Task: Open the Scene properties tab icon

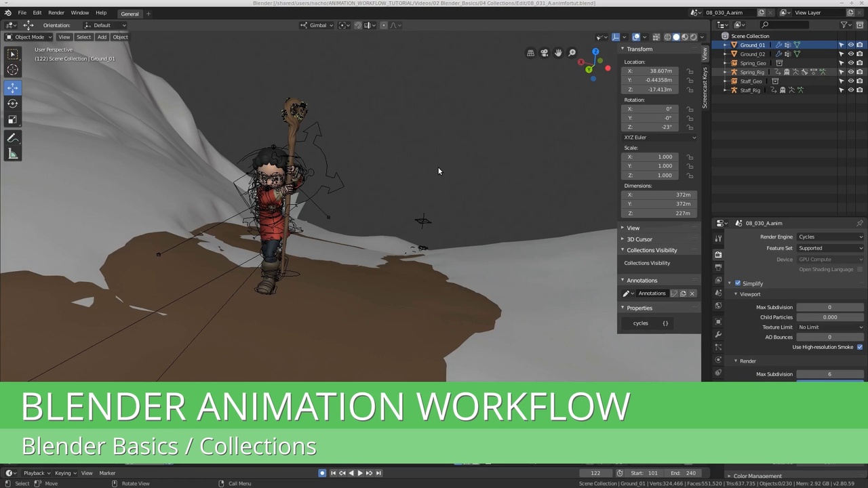Action: [x=718, y=293]
